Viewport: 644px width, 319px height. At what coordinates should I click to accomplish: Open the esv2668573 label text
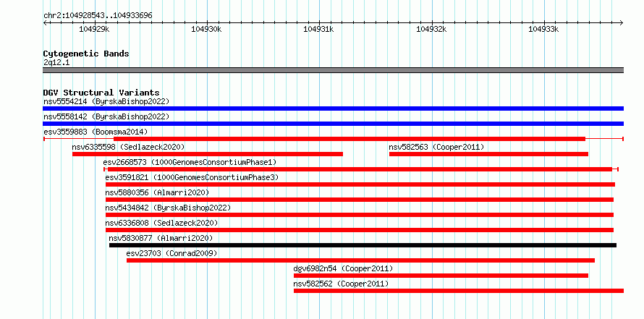coord(190,162)
